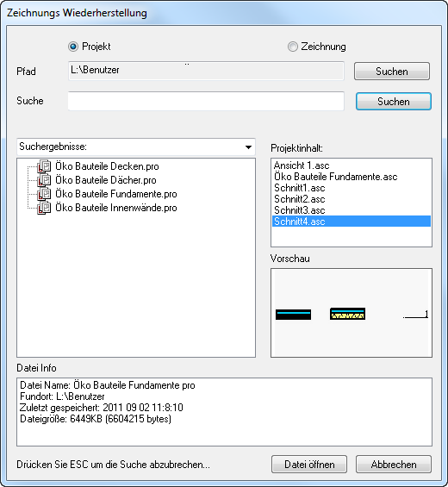This screenshot has height=487, width=448.
Task: Select Schnitt2.asc in the project contents
Action: click(300, 199)
